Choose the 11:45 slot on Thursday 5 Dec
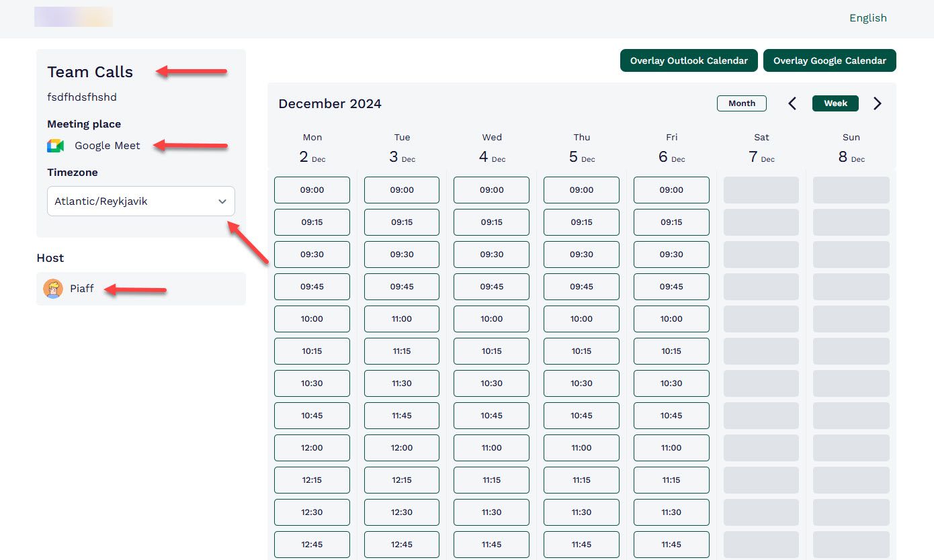Screen dimensions: 934x560 (x=581, y=545)
